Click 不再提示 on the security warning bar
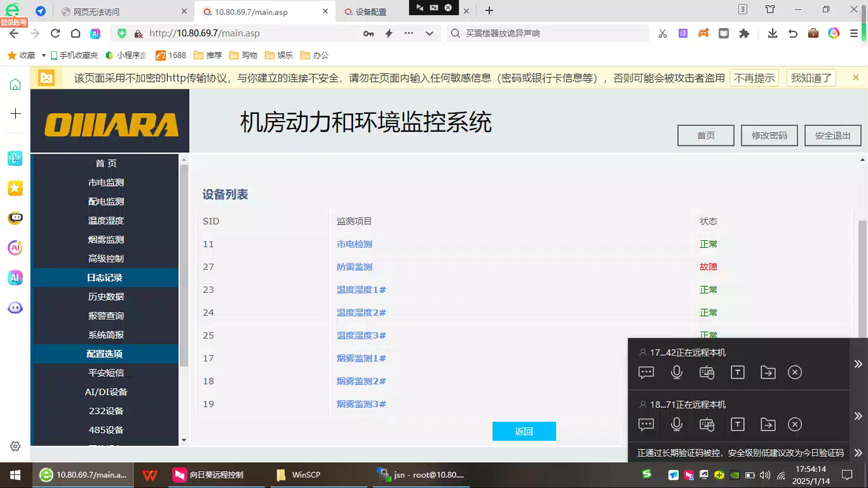This screenshot has width=868, height=488. coord(754,78)
